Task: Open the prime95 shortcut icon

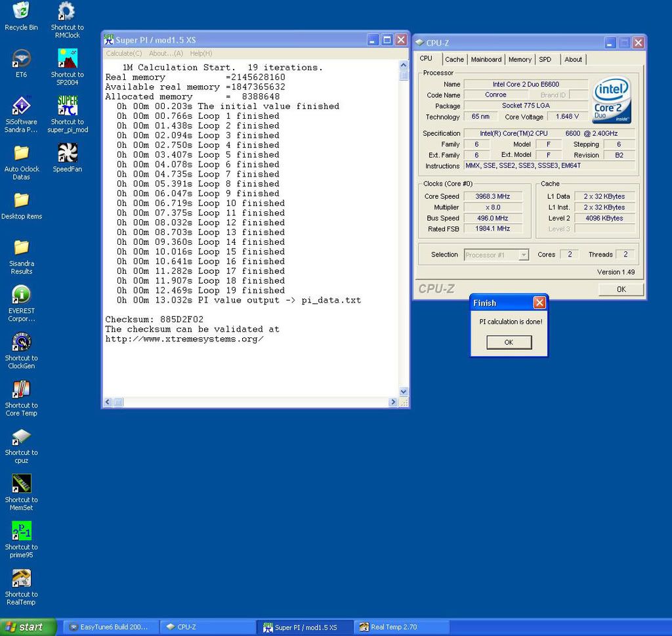Action: [x=21, y=531]
